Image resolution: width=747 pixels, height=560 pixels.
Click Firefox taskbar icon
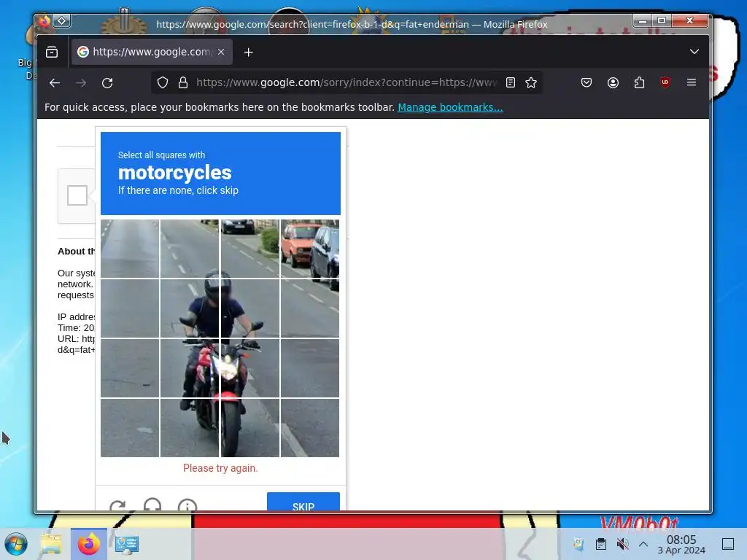click(x=88, y=544)
